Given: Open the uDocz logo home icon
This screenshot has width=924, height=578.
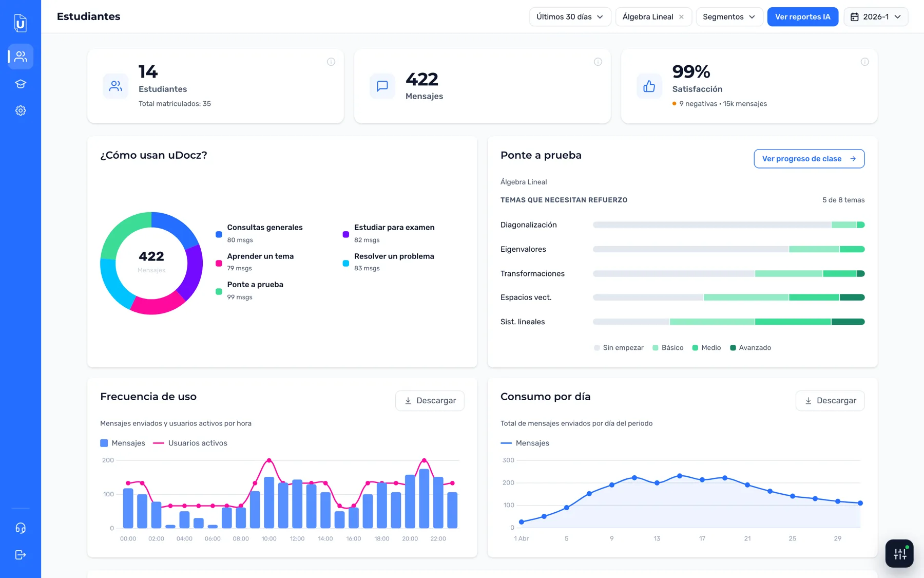Looking at the screenshot, I should click(x=20, y=23).
